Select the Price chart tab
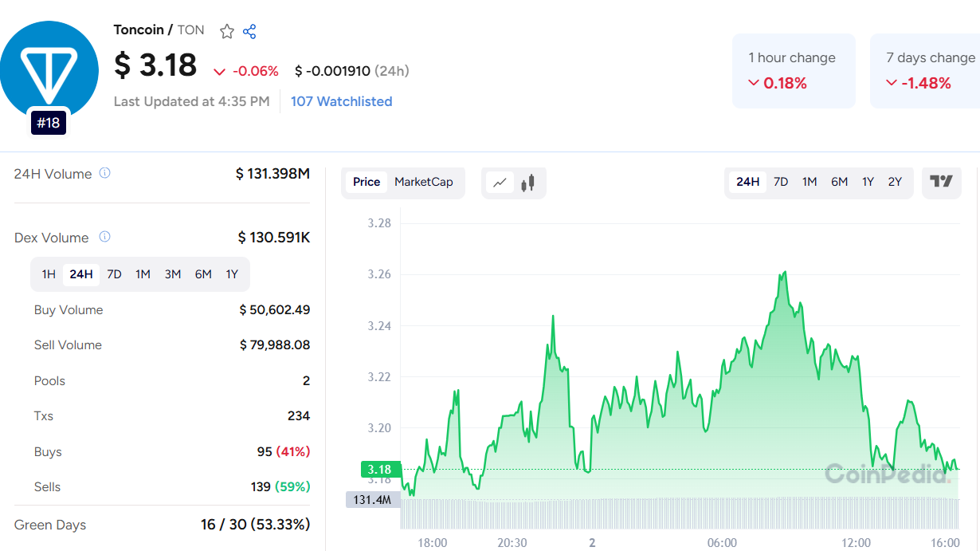Screen dimensions: 980x551 click(367, 182)
